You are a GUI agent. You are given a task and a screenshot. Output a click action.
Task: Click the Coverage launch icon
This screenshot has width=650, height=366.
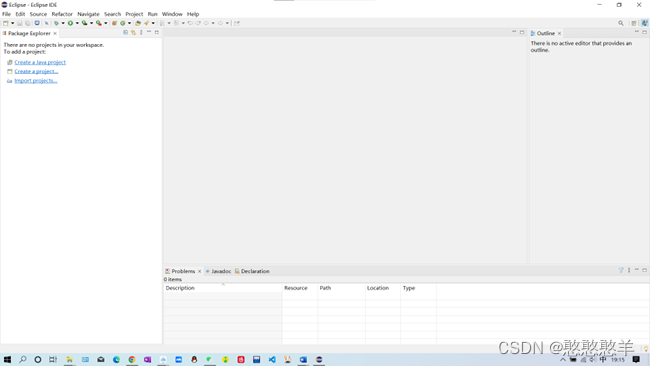[x=85, y=23]
